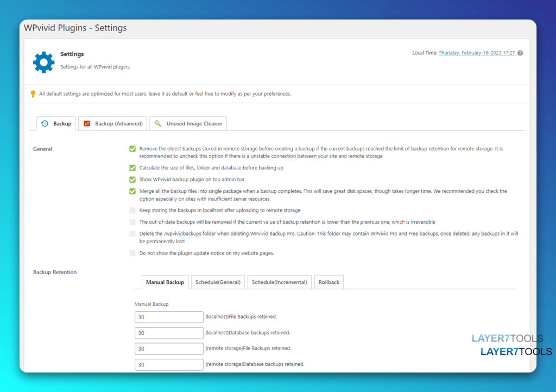Click the WPvivid Plugins - Settings title
The image size is (556, 392).
[x=75, y=28]
